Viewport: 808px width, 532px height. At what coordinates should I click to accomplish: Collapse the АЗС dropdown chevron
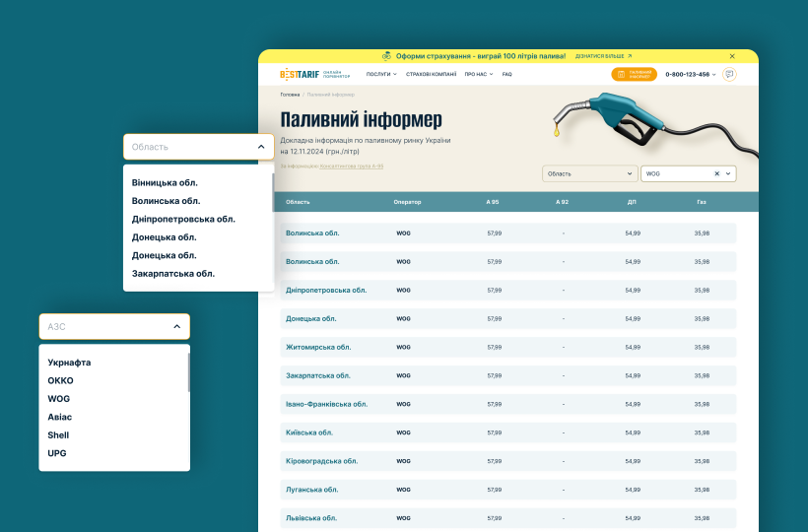[x=177, y=326]
